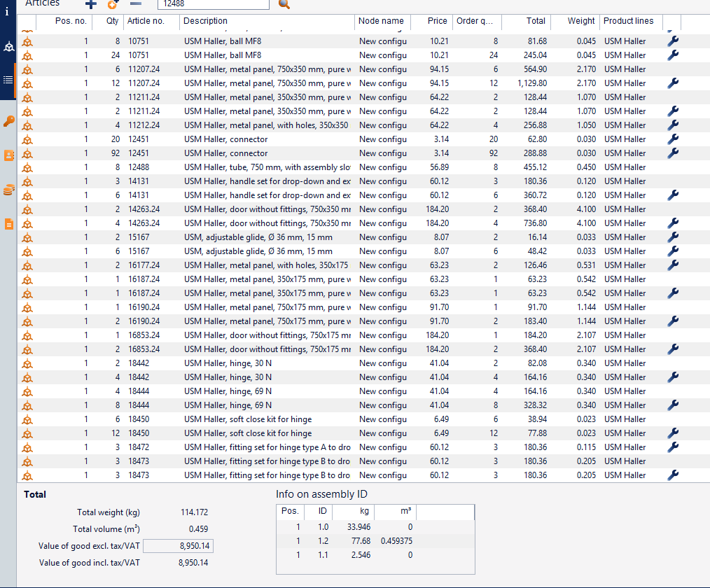Click the Value of good excl. tax/VAT field
This screenshot has height=588, width=710.
pyautogui.click(x=178, y=546)
